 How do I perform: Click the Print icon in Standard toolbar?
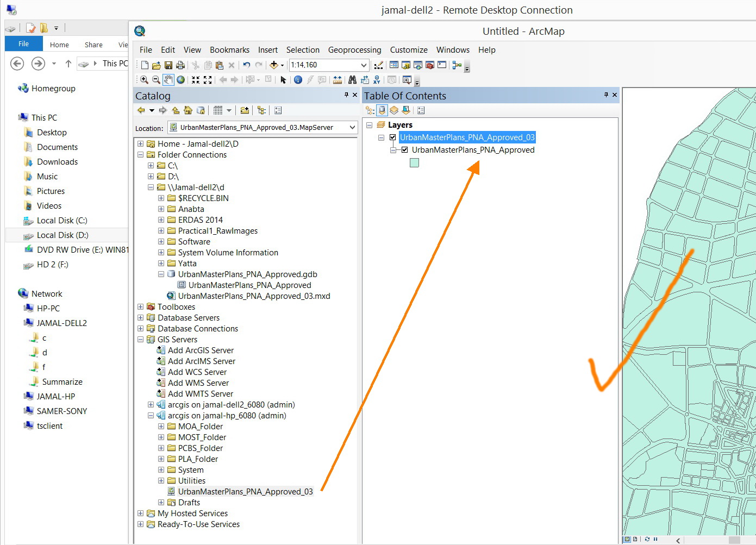[180, 65]
